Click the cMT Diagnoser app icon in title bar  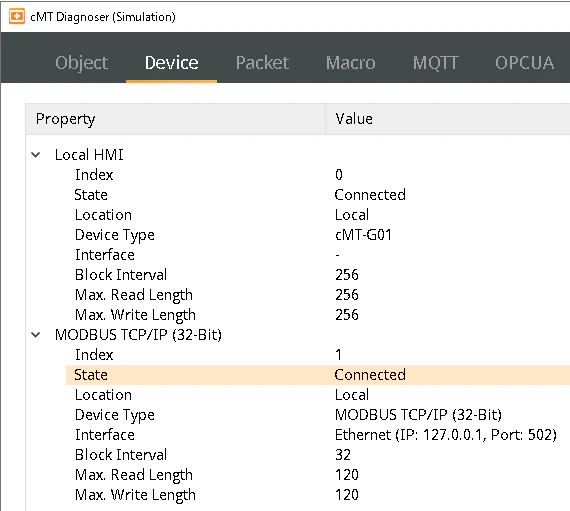(17, 16)
